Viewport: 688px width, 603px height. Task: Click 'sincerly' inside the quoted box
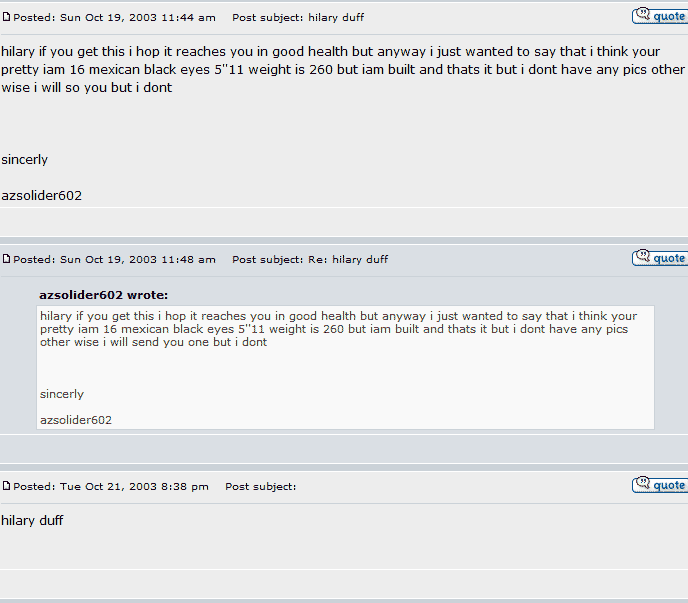(62, 394)
